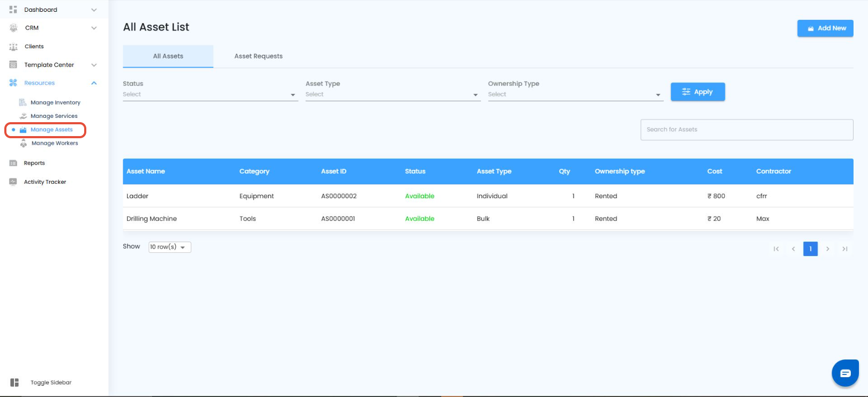Switch to the Asset Requests tab
The height and width of the screenshot is (397, 868).
click(258, 56)
